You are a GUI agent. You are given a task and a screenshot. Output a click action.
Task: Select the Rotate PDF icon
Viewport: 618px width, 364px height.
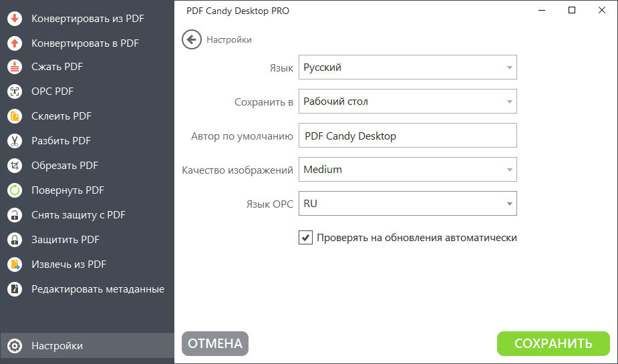click(x=15, y=190)
